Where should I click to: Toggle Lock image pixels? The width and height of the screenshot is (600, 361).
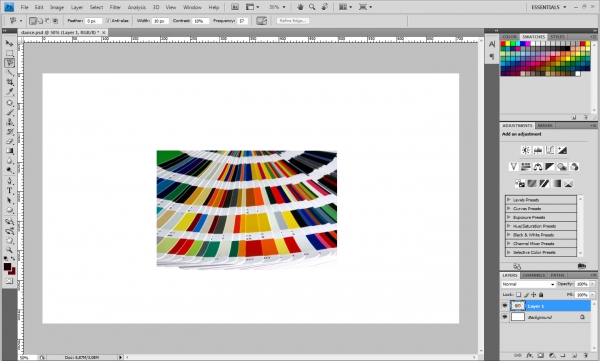tap(526, 295)
